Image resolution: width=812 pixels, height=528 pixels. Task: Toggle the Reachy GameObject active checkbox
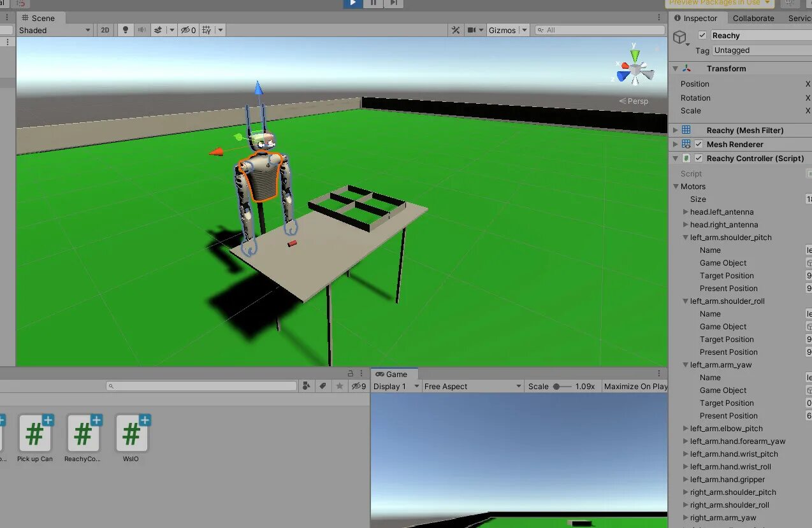(x=702, y=36)
